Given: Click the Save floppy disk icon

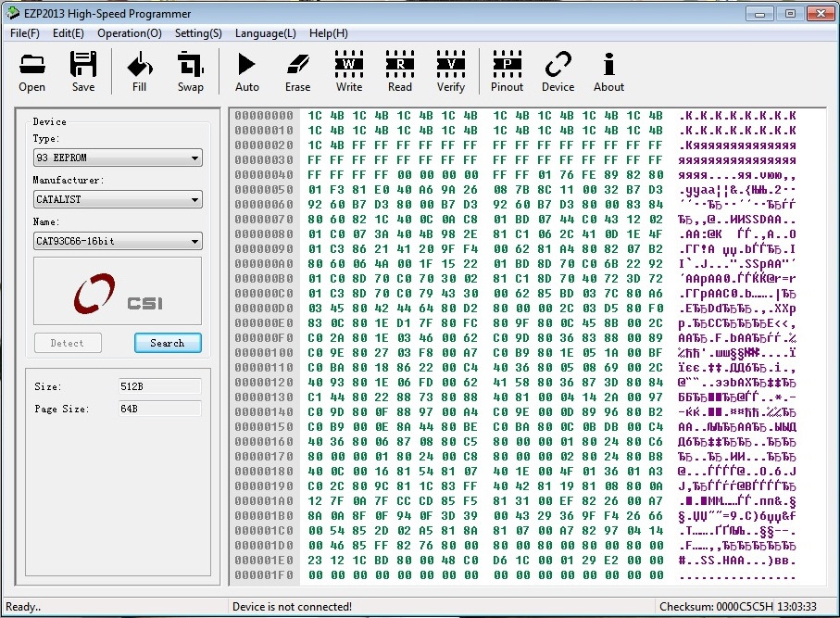Looking at the screenshot, I should click(x=83, y=71).
